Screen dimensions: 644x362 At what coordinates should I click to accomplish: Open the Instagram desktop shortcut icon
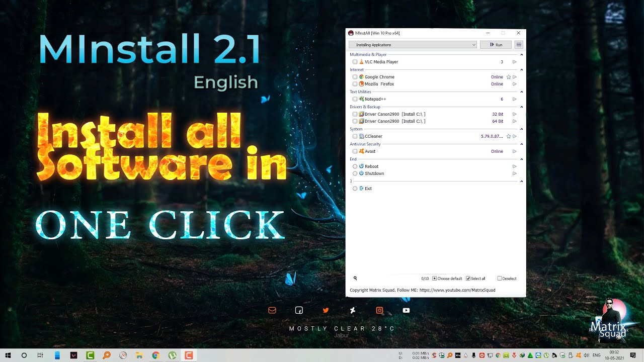[x=379, y=310]
